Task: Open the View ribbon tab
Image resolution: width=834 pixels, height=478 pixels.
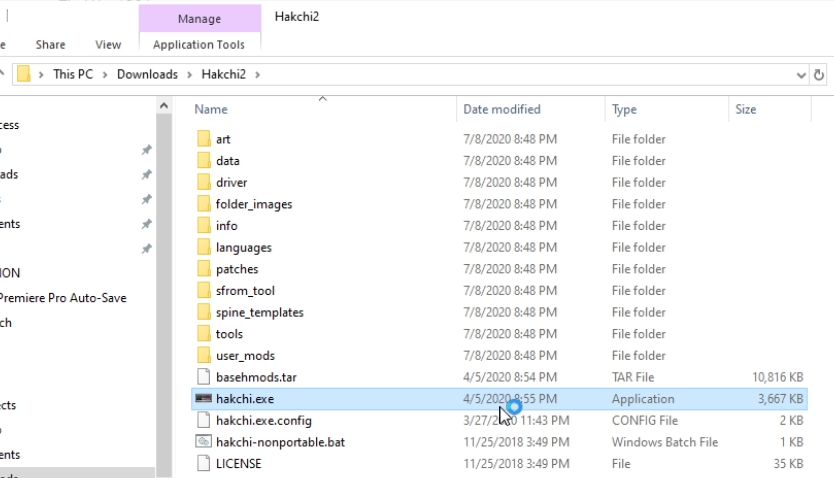Action: 108,45
